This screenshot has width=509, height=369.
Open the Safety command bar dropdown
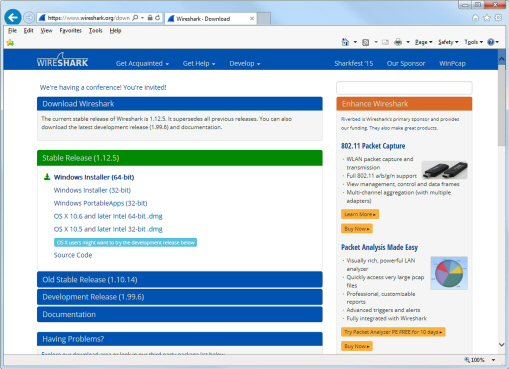[448, 42]
